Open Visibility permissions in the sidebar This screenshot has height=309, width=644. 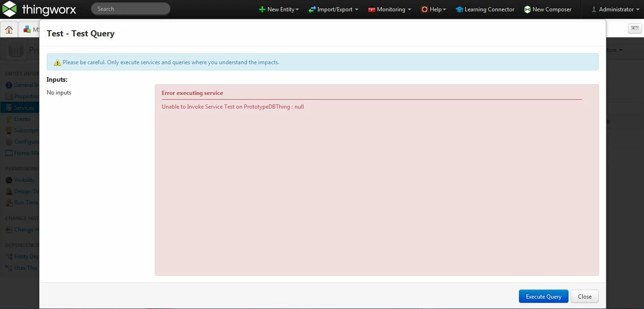[20, 180]
